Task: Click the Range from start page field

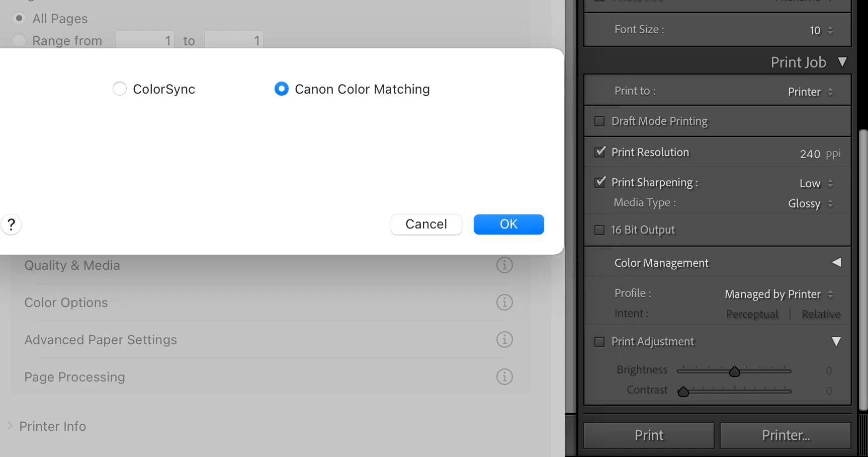Action: coord(145,40)
